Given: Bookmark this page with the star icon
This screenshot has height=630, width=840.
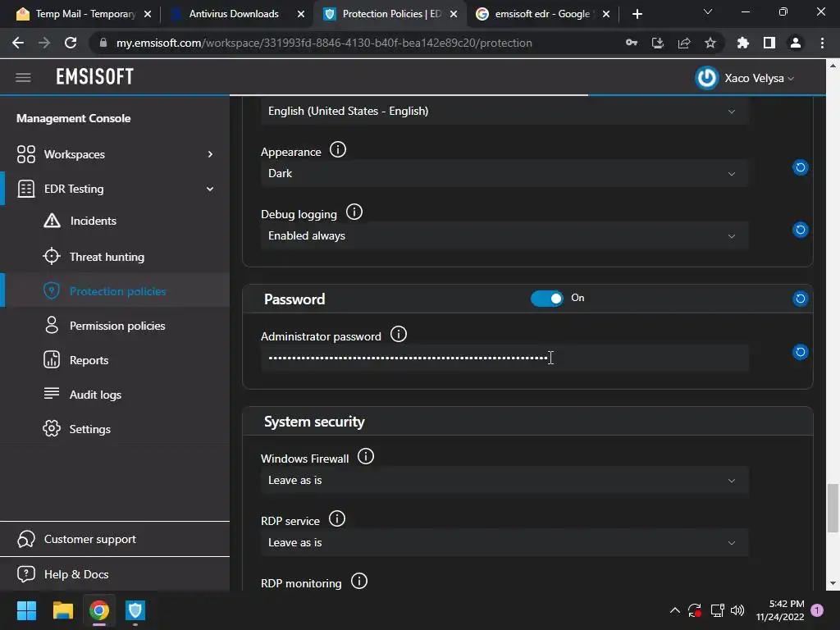Looking at the screenshot, I should click(710, 43).
